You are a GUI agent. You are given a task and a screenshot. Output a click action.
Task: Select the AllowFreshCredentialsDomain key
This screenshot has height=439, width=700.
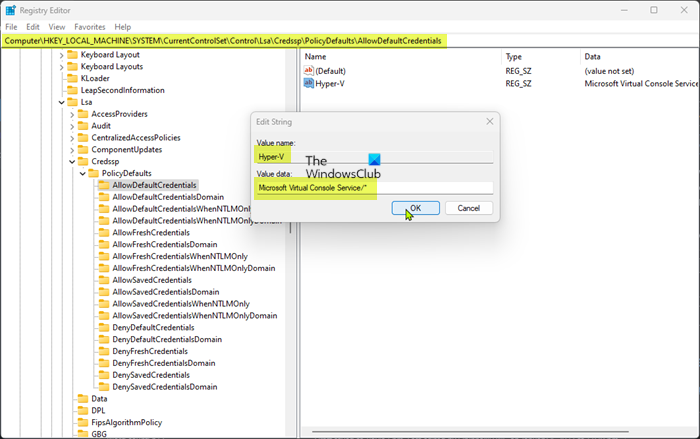pos(165,244)
